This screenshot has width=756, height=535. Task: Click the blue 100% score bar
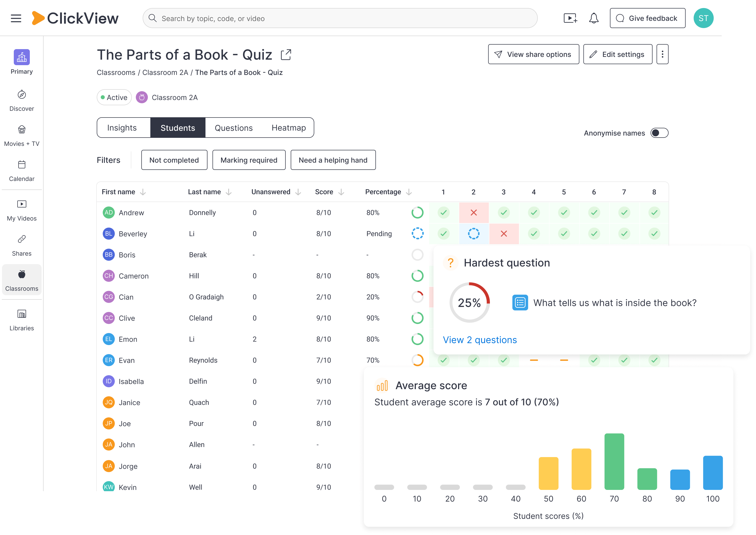[712, 473]
